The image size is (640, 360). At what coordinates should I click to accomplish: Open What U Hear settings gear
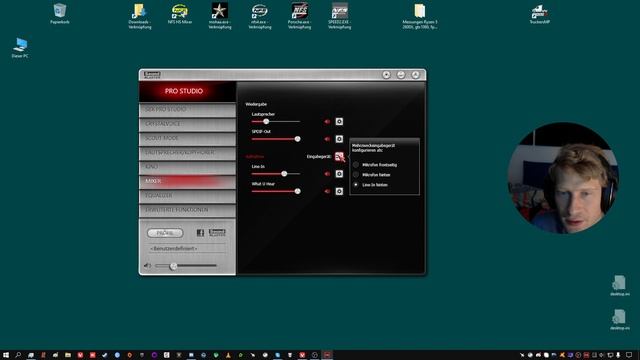tap(339, 191)
